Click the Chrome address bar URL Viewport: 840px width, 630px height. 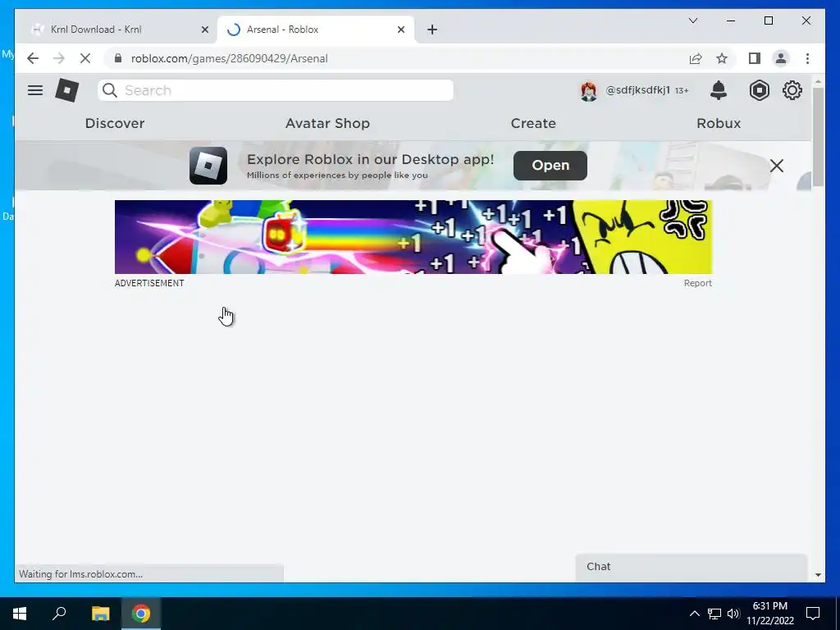pyautogui.click(x=230, y=58)
